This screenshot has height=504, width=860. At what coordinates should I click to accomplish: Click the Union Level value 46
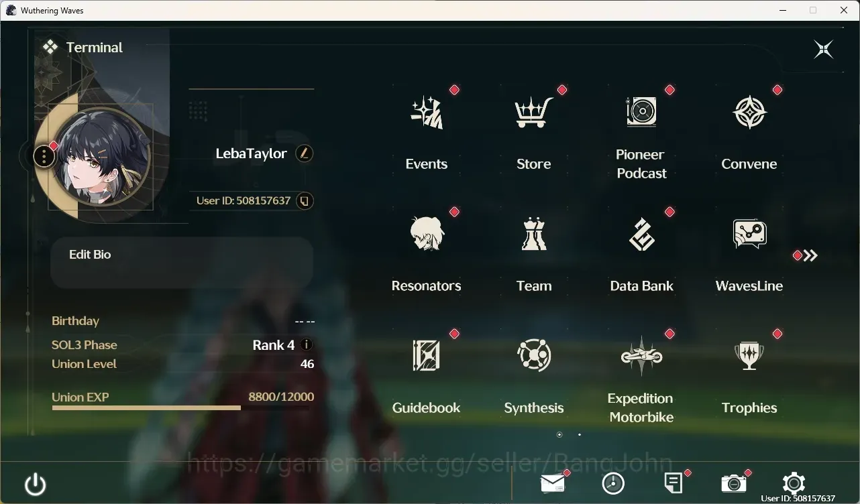click(x=307, y=364)
